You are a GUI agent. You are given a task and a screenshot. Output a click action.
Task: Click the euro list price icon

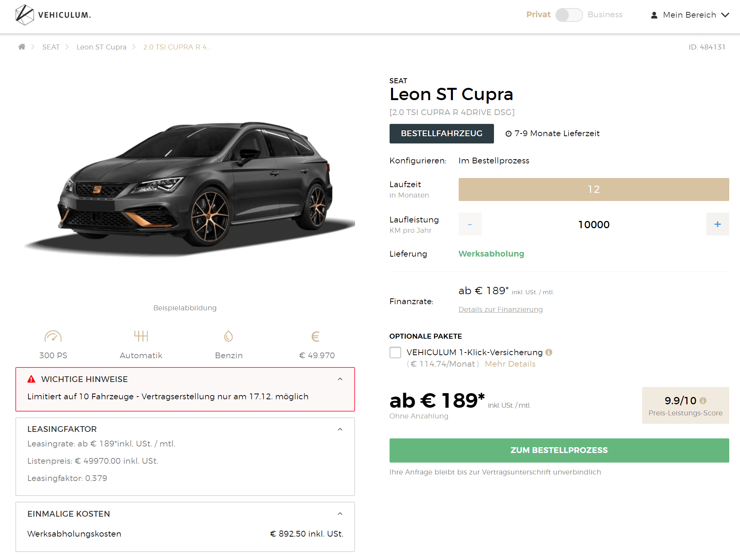tap(315, 336)
